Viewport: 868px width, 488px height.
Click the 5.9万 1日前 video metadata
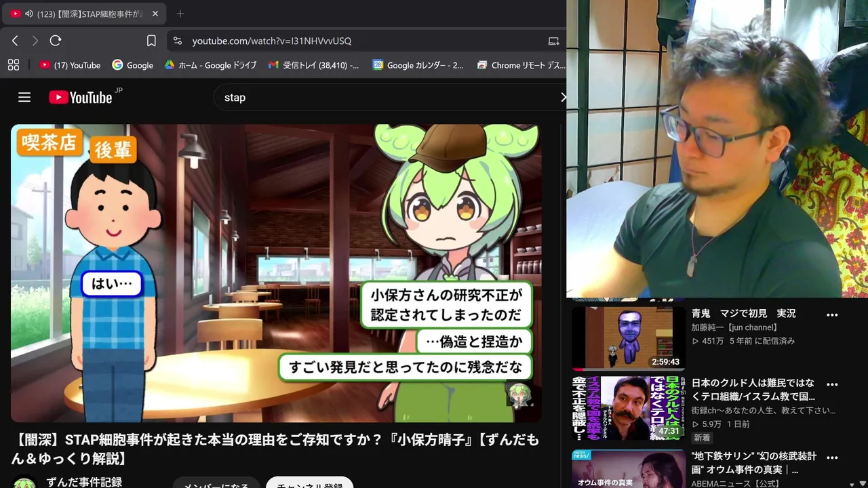[x=721, y=424]
